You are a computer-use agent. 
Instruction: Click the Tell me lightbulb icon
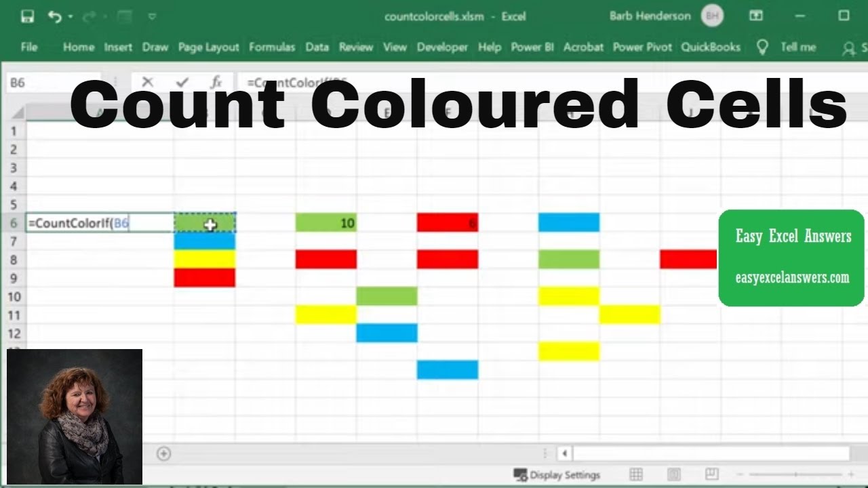click(x=763, y=47)
